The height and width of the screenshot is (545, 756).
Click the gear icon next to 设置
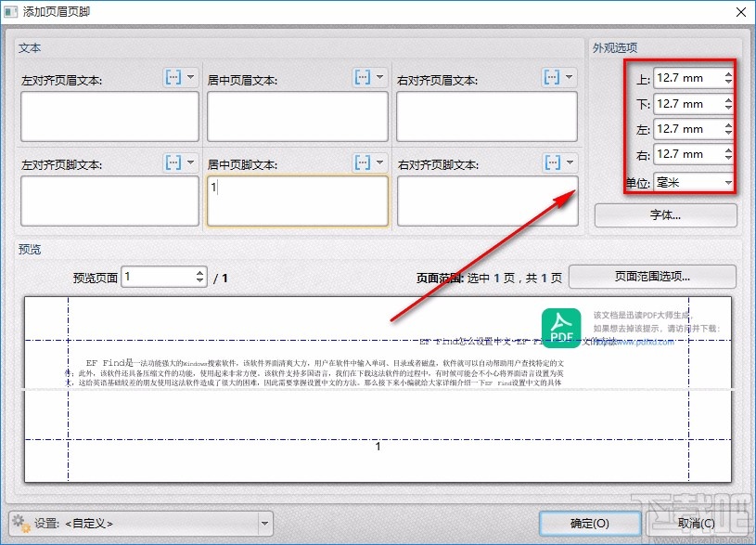coord(20,523)
